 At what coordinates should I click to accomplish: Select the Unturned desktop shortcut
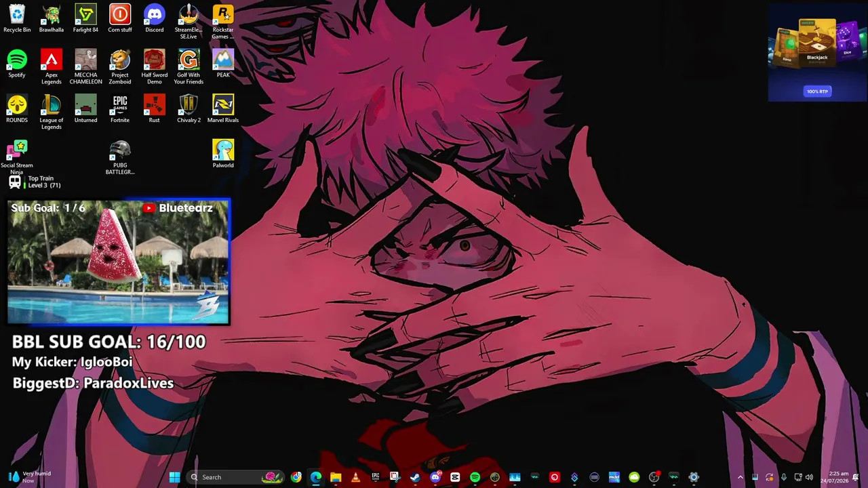click(85, 109)
